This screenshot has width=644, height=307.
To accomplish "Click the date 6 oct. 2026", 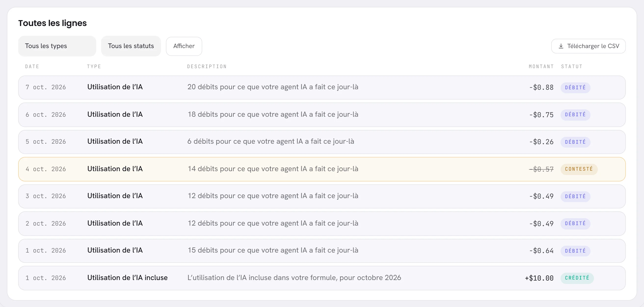I will 46,115.
